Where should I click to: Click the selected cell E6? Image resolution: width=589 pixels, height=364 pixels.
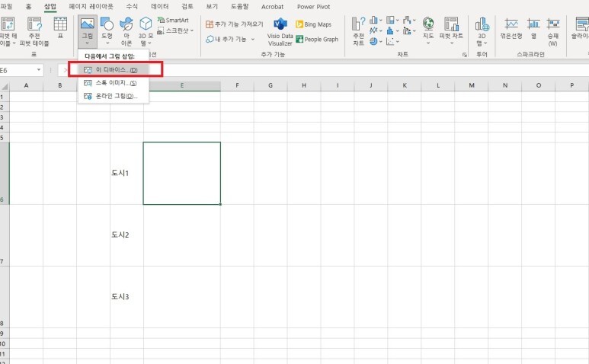pyautogui.click(x=182, y=174)
